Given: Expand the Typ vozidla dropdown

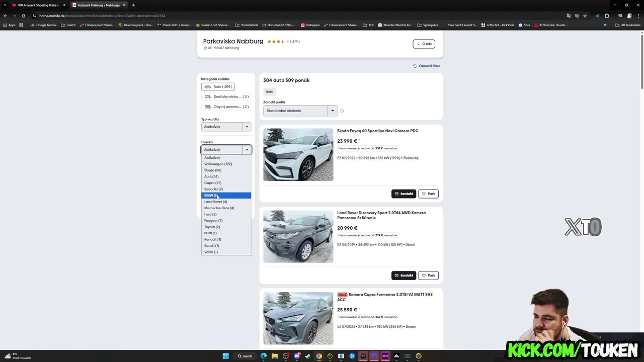Looking at the screenshot, I should click(226, 127).
